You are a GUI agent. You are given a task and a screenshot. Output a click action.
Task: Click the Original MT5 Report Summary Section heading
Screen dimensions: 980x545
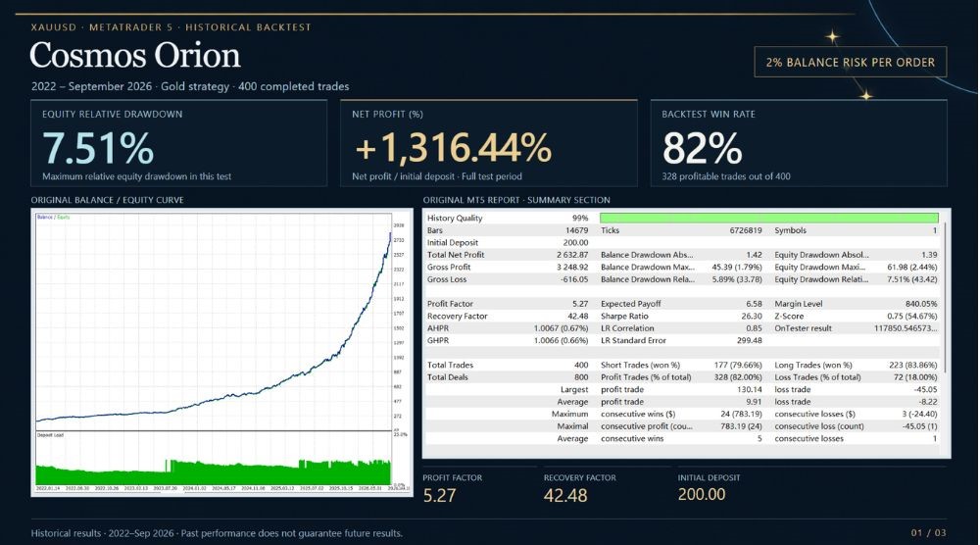pos(516,200)
